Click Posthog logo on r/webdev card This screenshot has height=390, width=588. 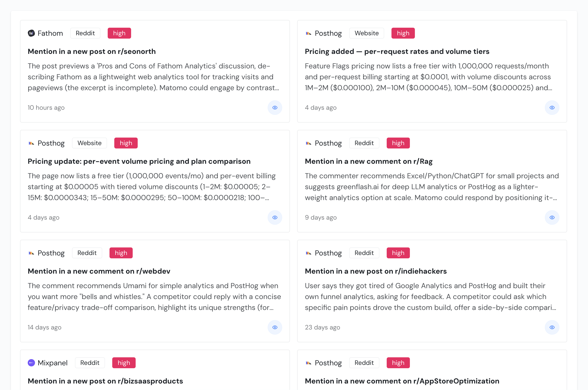[31, 253]
